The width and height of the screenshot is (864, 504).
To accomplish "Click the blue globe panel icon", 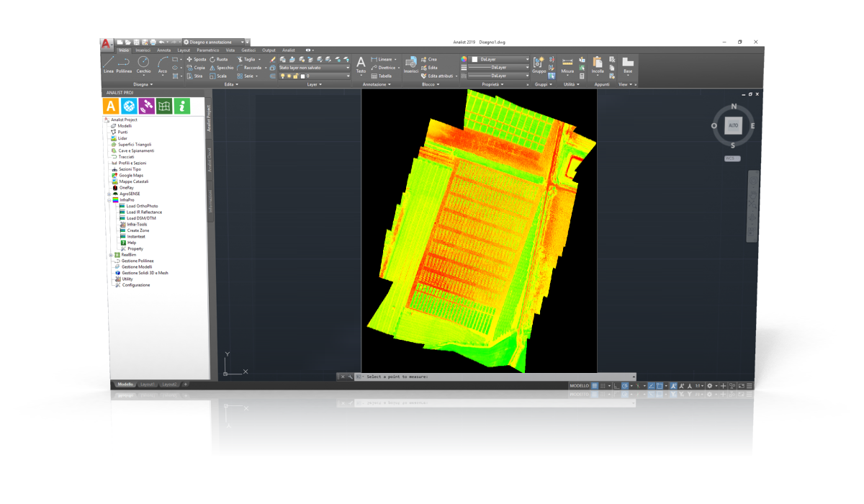I will point(129,106).
